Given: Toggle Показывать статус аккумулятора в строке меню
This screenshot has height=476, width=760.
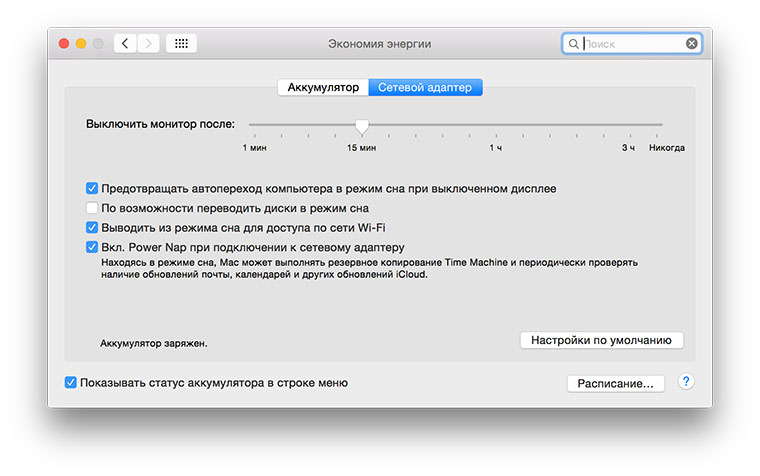Looking at the screenshot, I should pyautogui.click(x=70, y=382).
